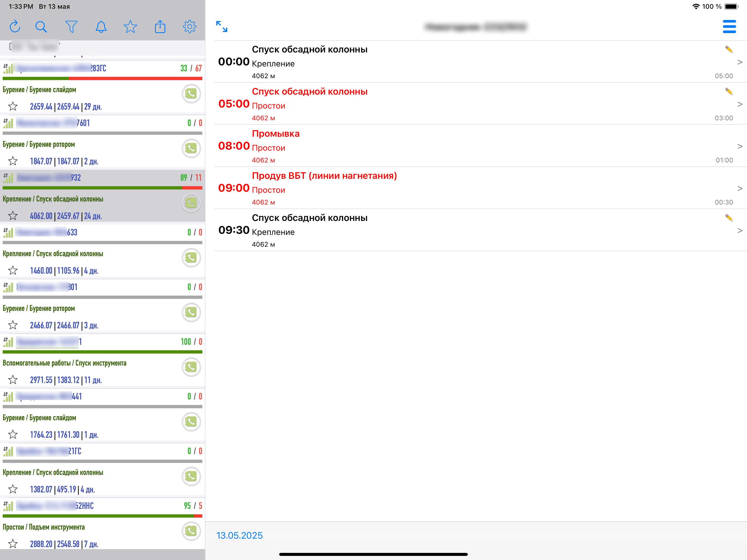Tap progress bar of well 932
Screen dimensions: 747x560
pos(102,188)
